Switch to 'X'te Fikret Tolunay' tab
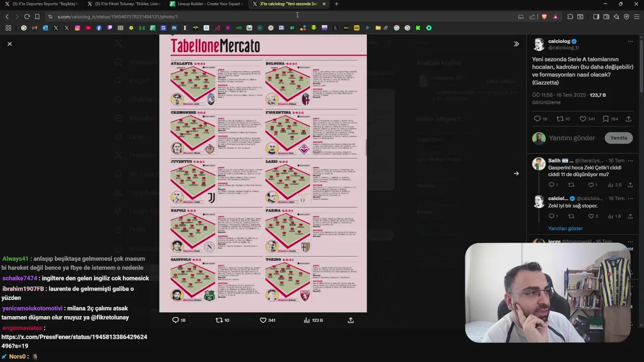 click(x=124, y=4)
